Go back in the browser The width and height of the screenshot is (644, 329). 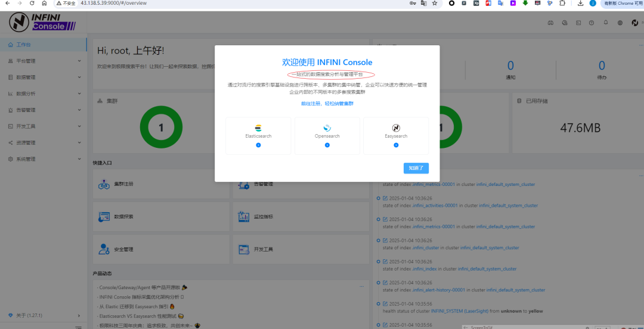7,3
